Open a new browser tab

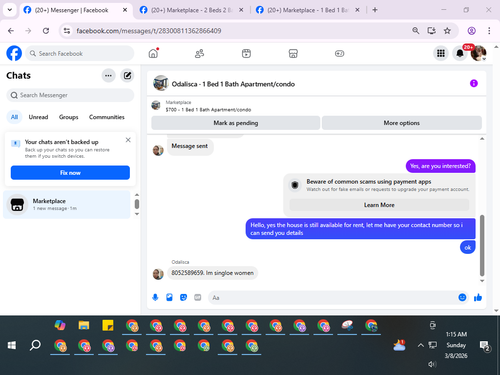375,10
